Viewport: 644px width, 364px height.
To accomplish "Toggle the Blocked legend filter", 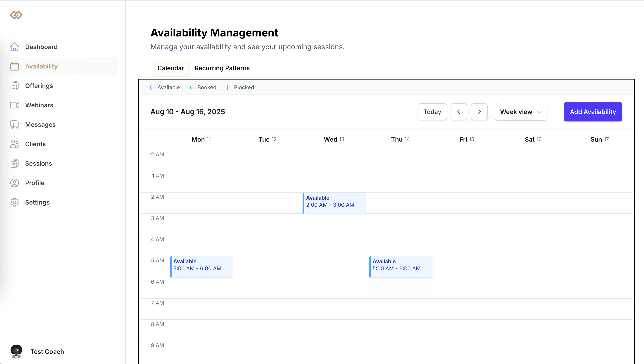I will tap(240, 87).
